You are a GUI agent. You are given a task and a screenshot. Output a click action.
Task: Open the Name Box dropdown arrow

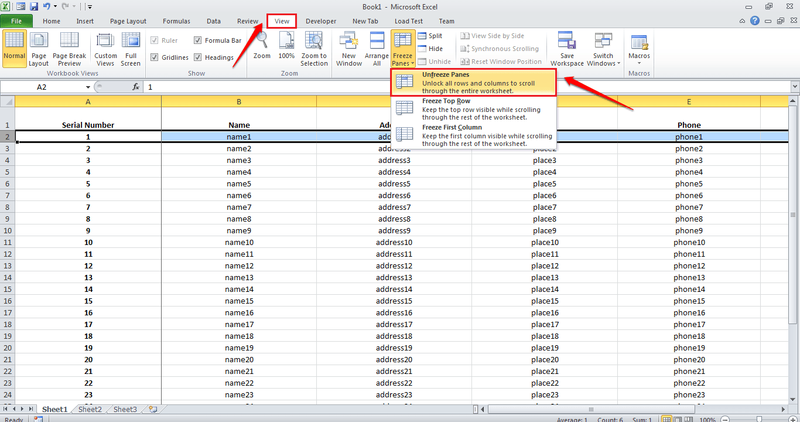point(88,87)
